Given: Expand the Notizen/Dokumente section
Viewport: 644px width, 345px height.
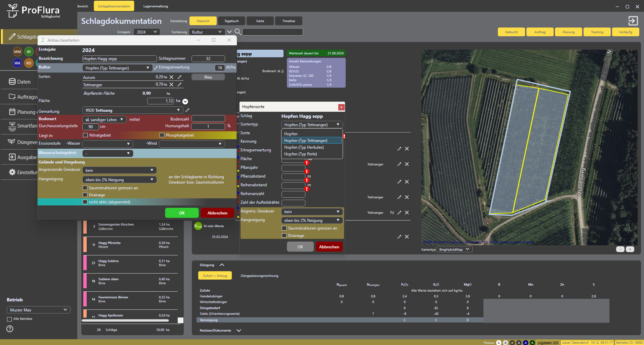Looking at the screenshot, I should pyautogui.click(x=239, y=331).
